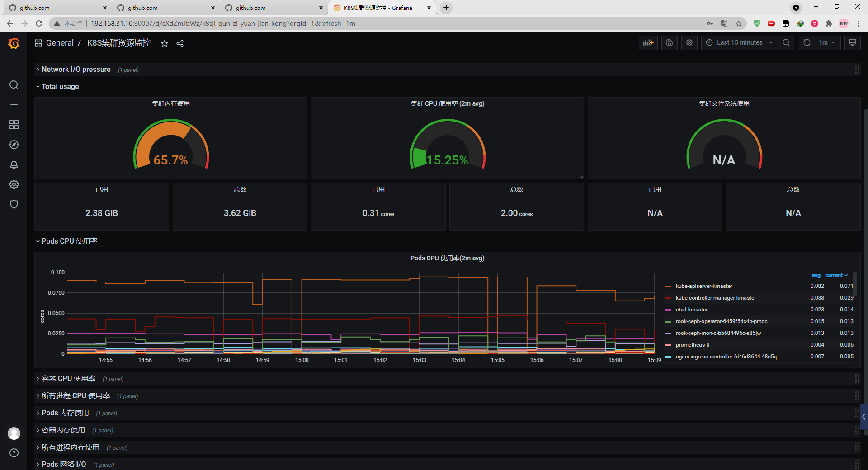Open the Last 15 minutes time picker

click(x=740, y=42)
